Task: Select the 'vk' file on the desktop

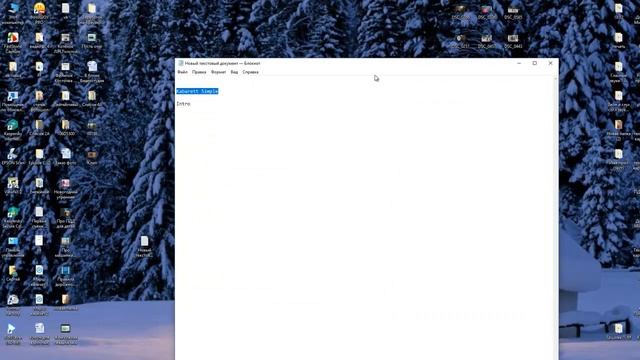Action: click(x=65, y=11)
